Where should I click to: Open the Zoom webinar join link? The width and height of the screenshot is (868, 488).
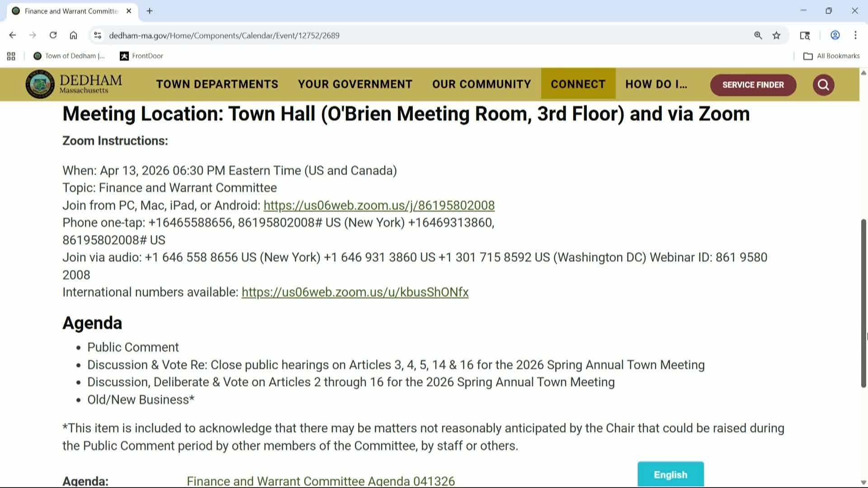379,205
